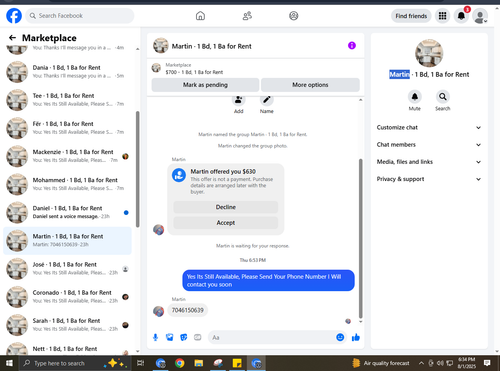Open File Explorer from the taskbar
The image size is (500, 371).
click(x=199, y=363)
